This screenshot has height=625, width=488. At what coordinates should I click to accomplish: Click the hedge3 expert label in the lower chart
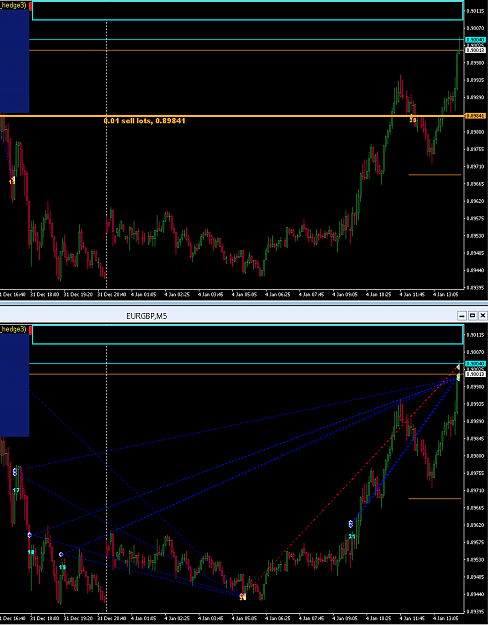tap(13, 329)
